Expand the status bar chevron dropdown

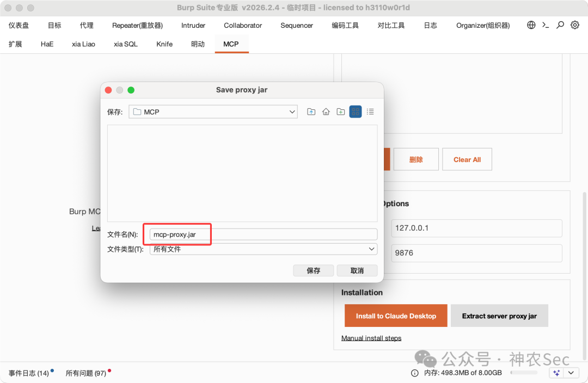[571, 373]
